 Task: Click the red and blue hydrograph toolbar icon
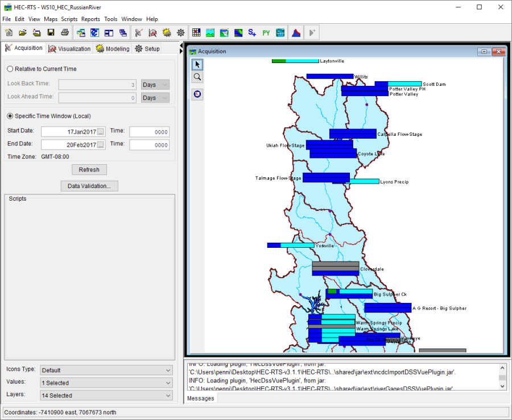pyautogui.click(x=296, y=32)
